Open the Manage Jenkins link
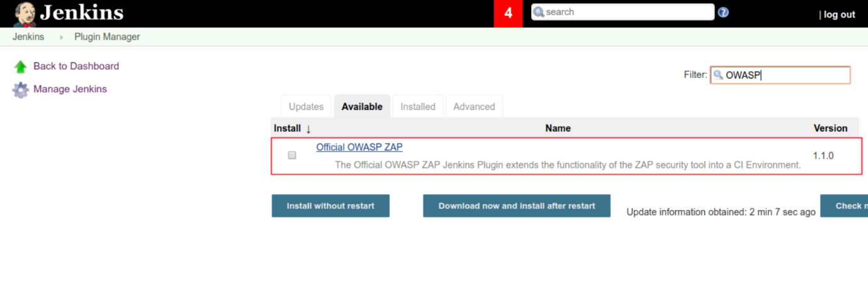 [x=70, y=89]
